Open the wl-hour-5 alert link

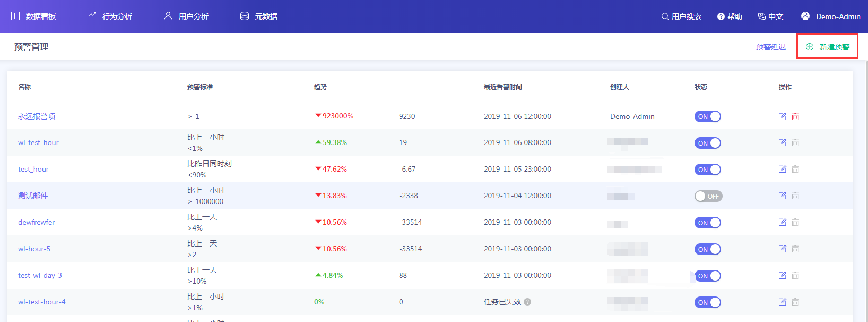click(34, 249)
